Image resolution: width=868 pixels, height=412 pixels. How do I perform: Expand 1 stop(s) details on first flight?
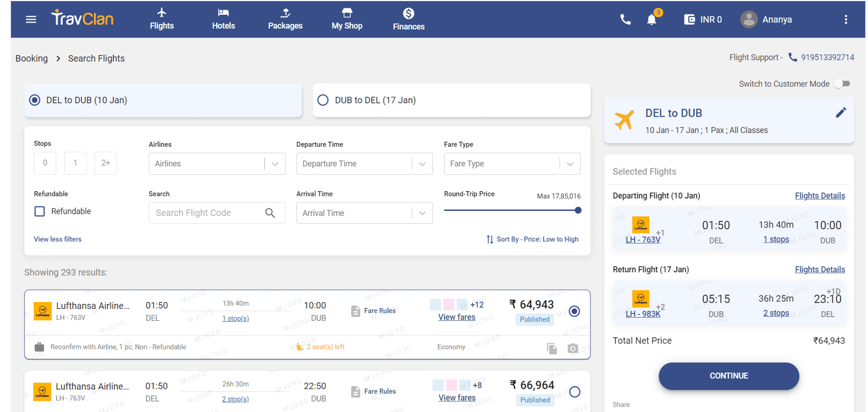(x=236, y=318)
